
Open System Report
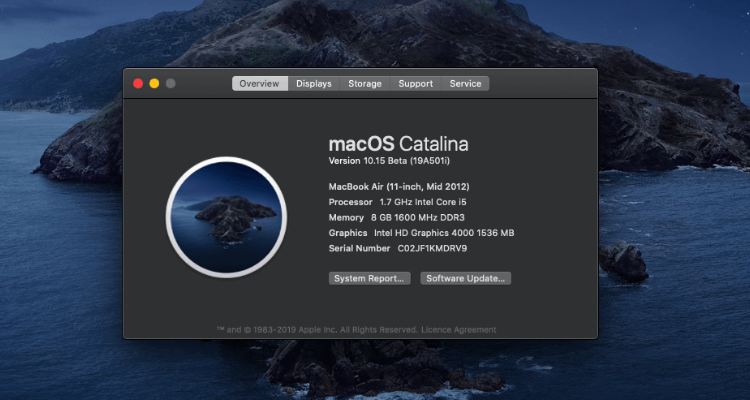click(369, 278)
